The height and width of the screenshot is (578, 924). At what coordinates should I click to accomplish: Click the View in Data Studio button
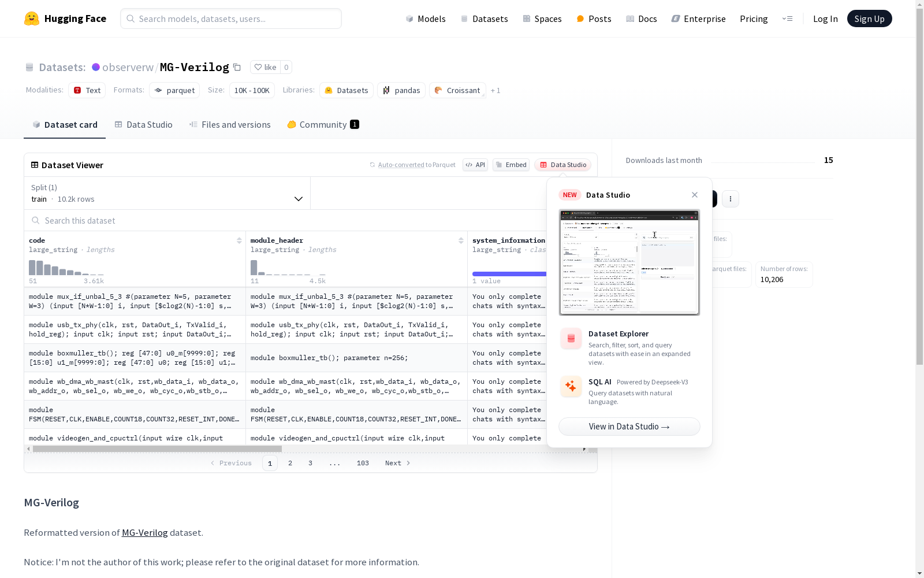629,427
